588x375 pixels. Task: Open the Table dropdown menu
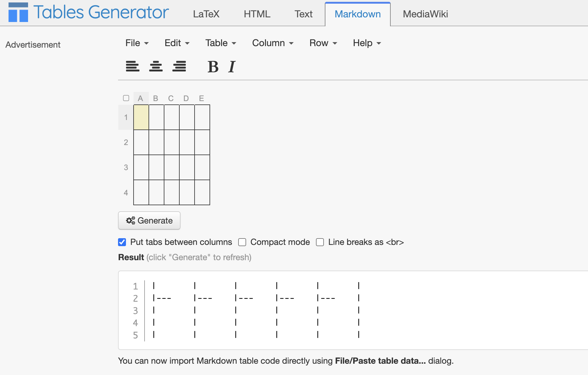(221, 43)
